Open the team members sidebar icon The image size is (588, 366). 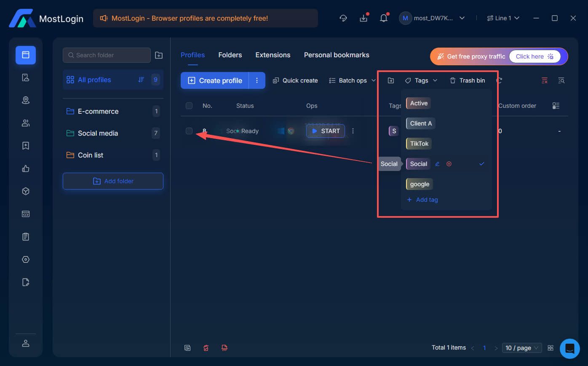click(26, 123)
